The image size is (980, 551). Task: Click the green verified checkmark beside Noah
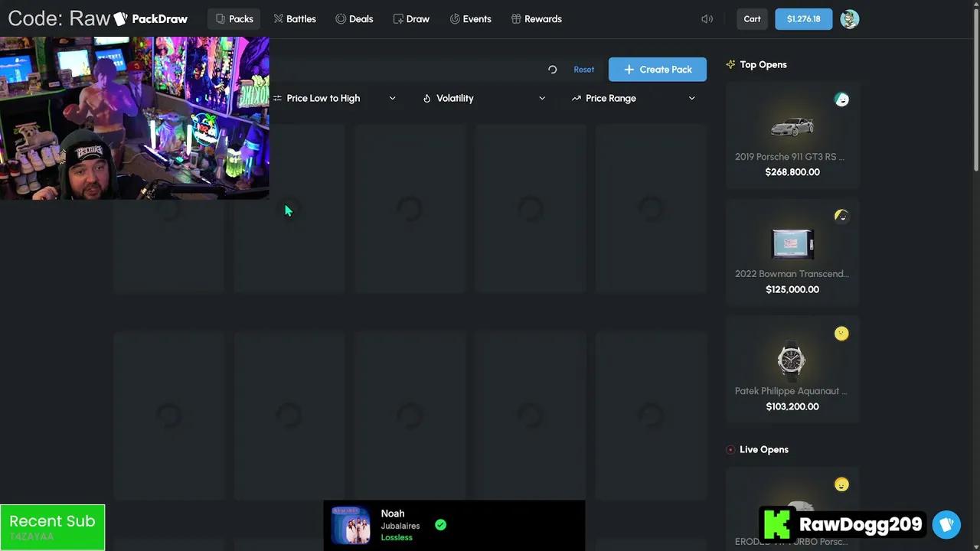click(x=440, y=525)
